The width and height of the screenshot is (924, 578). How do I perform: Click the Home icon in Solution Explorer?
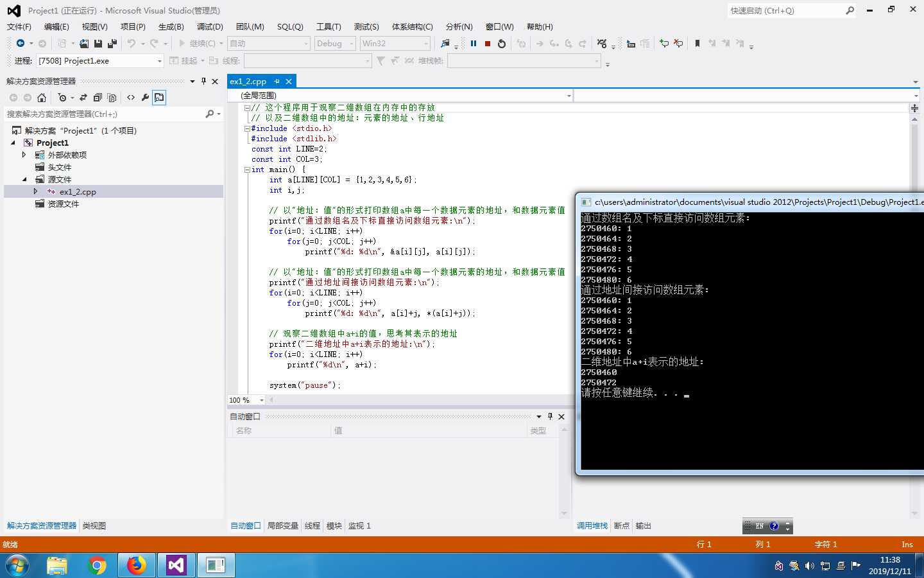click(42, 98)
